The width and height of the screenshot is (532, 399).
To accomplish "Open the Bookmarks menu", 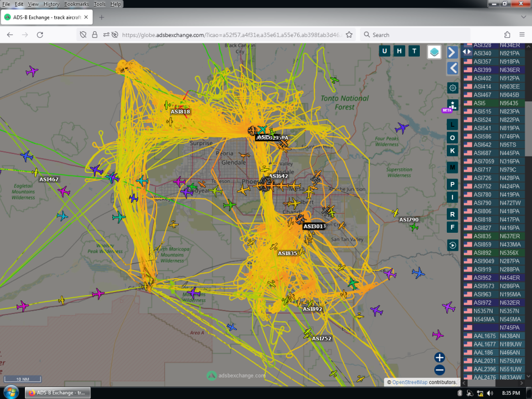I will pos(76,4).
